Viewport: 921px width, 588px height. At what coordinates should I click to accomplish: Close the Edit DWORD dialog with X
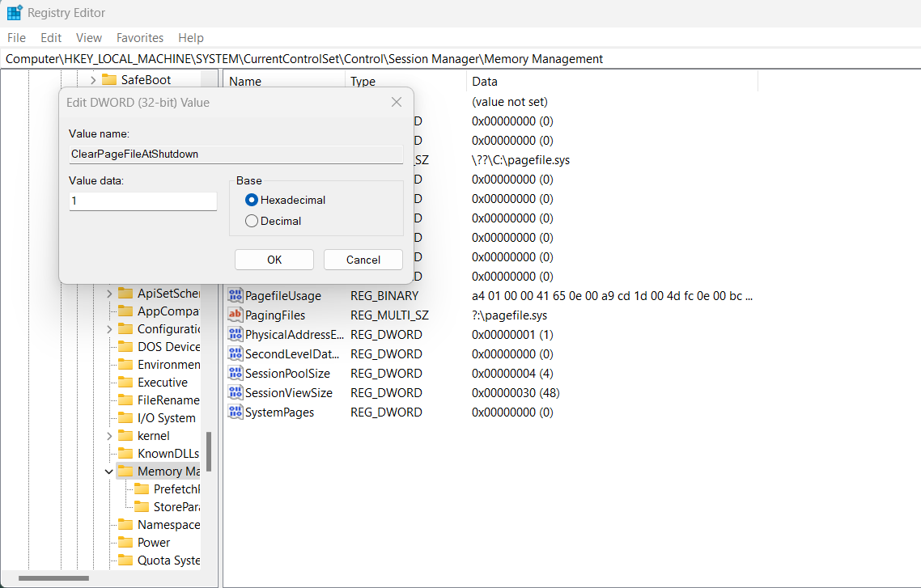(397, 103)
